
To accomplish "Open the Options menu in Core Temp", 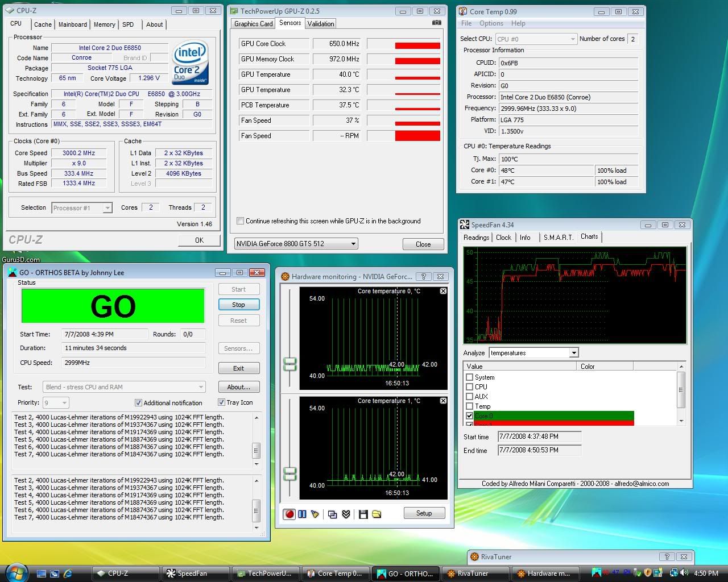I will pos(491,23).
